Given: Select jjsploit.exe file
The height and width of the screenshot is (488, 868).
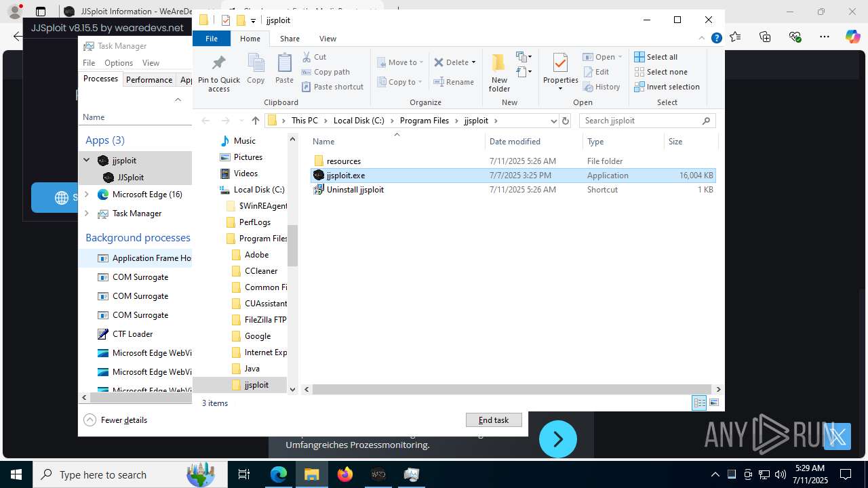Looking at the screenshot, I should [x=513, y=176].
